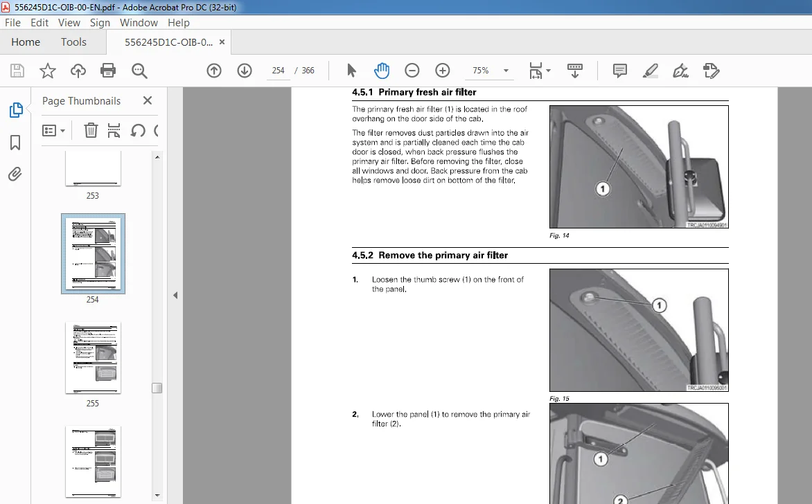Add a sticky note comment
812x504 pixels.
tap(620, 71)
